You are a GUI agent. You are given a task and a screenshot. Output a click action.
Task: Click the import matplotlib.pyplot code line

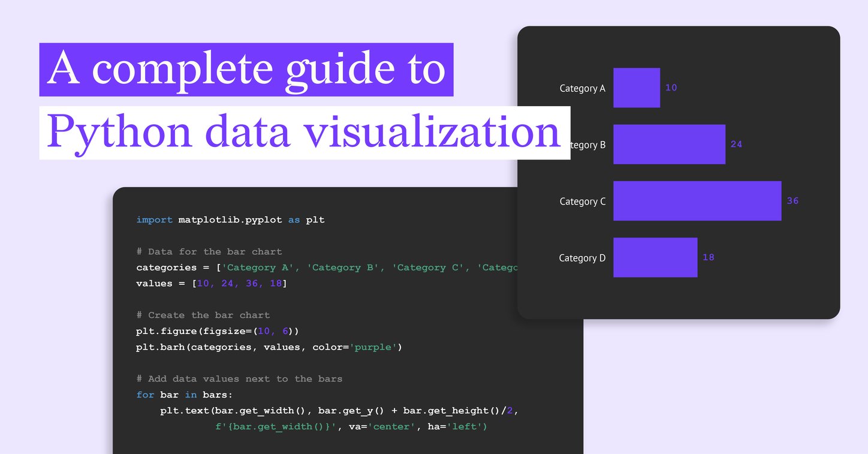tap(230, 220)
